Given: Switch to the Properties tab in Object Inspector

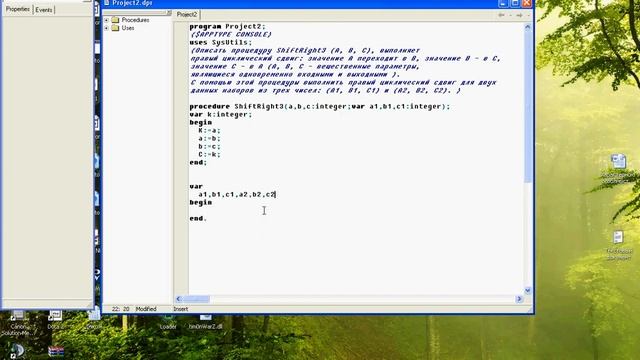Looking at the screenshot, I should pos(18,9).
